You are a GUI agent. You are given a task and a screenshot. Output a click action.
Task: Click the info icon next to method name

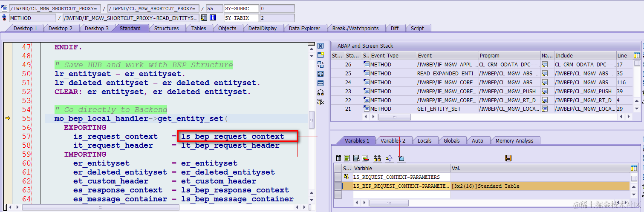213,18
